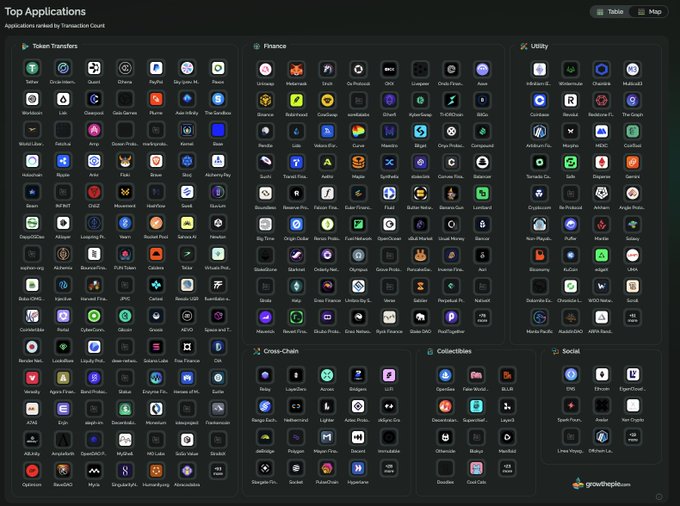Image resolution: width=680 pixels, height=506 pixels.
Task: Expand more apps in Finance
Action: coord(482,317)
